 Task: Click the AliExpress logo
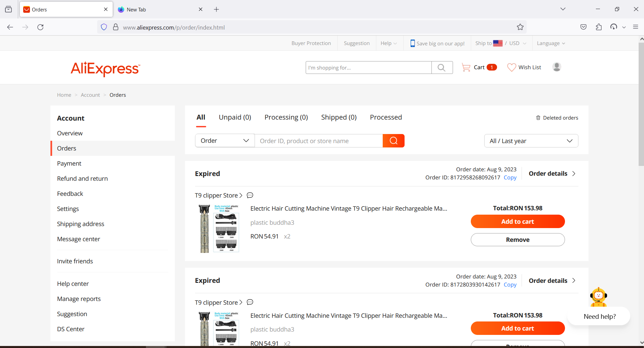105,69
